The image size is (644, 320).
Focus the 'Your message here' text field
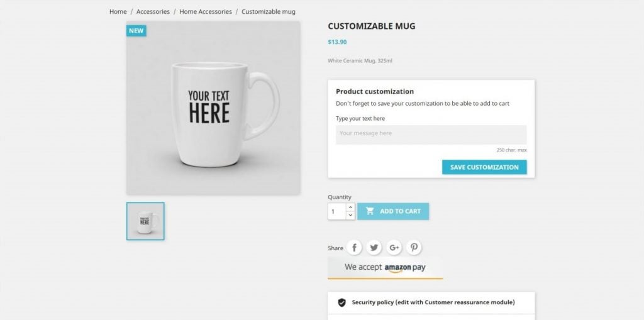coord(431,134)
